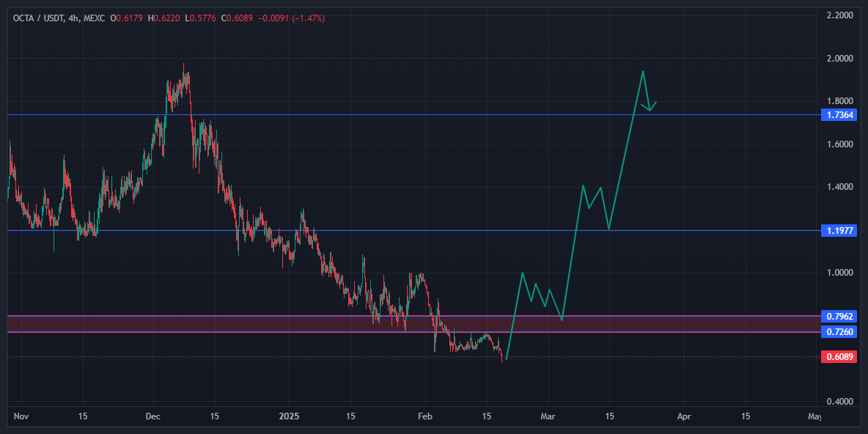This screenshot has height=434, width=868.
Task: Click the MEXC exchange label
Action: click(93, 18)
